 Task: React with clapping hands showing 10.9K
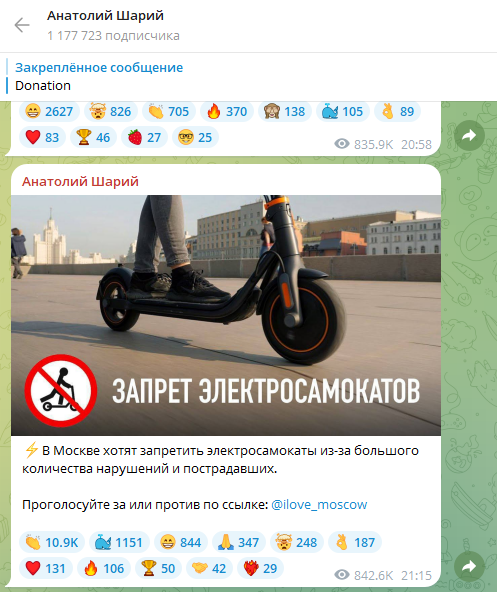[x=52, y=543]
